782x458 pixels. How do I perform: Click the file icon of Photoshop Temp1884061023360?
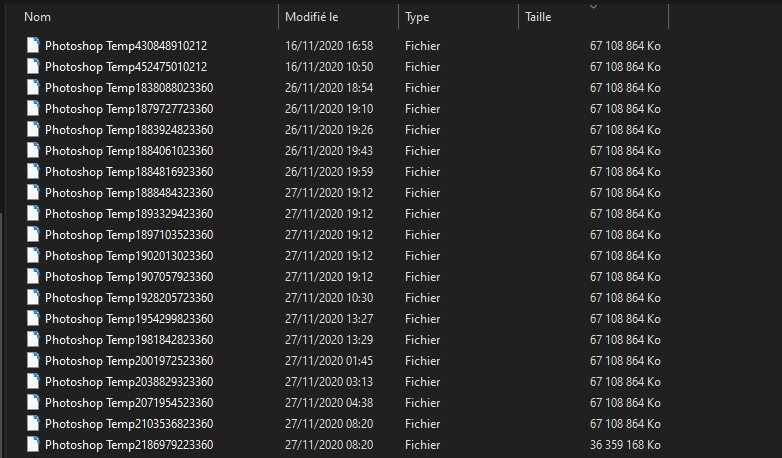pos(33,150)
